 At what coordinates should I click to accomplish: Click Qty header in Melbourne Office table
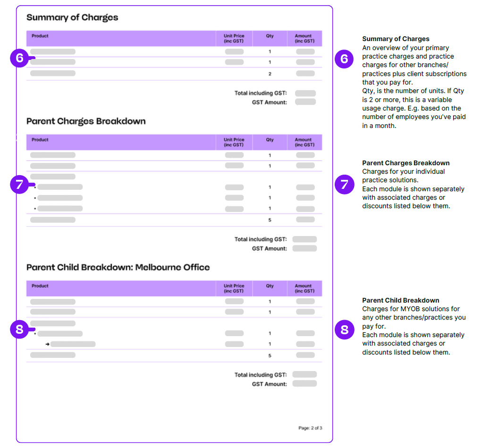point(270,286)
